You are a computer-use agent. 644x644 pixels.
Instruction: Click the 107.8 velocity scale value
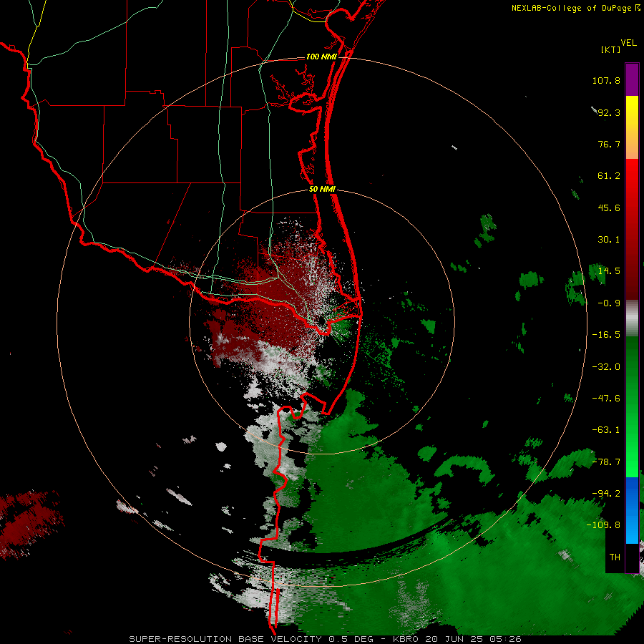click(606, 80)
